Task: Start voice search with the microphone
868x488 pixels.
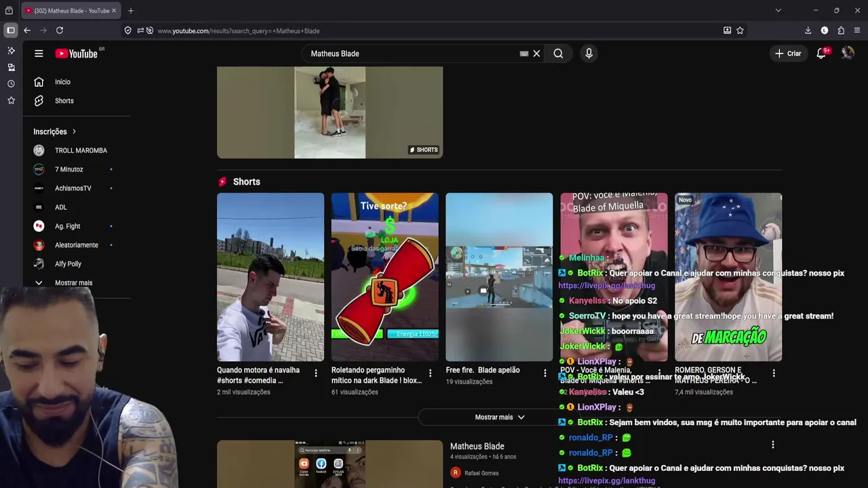Action: (x=589, y=54)
